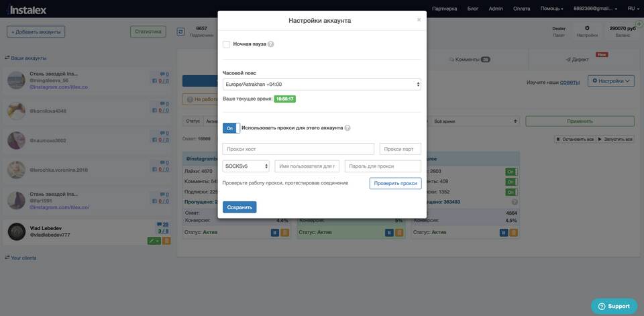Click the Проверить прокси button
644x316 pixels.
(395, 183)
